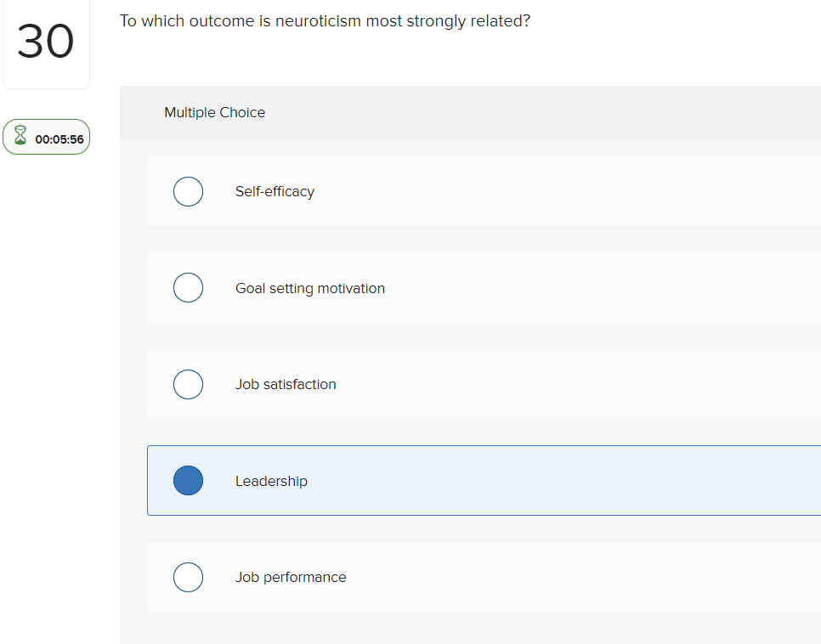Deselect the Leadership radio button

188,480
